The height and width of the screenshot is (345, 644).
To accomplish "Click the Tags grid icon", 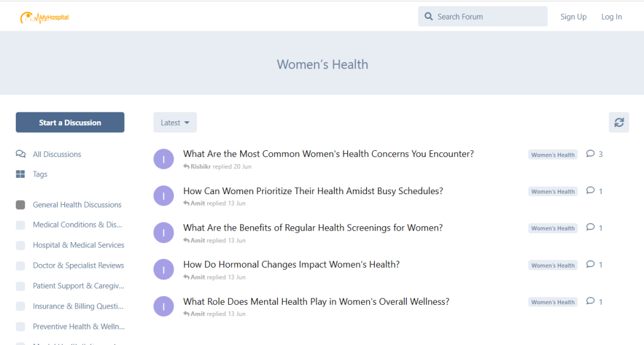I will (x=21, y=175).
